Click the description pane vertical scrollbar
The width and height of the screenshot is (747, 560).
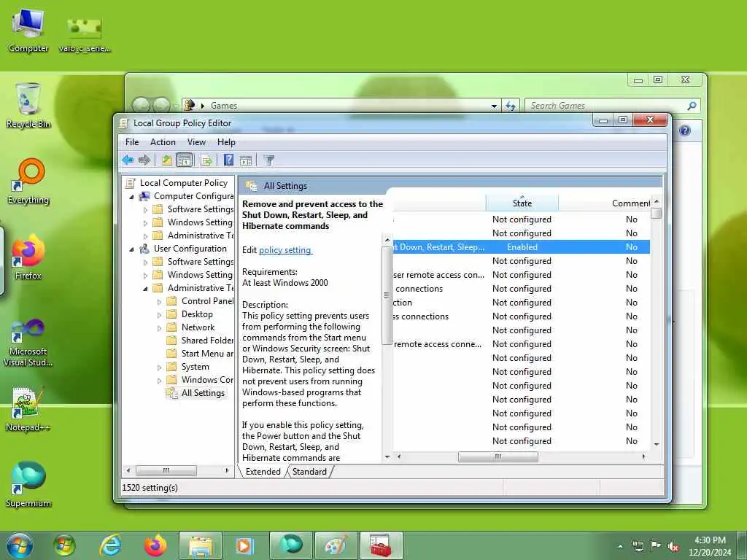coord(387,295)
